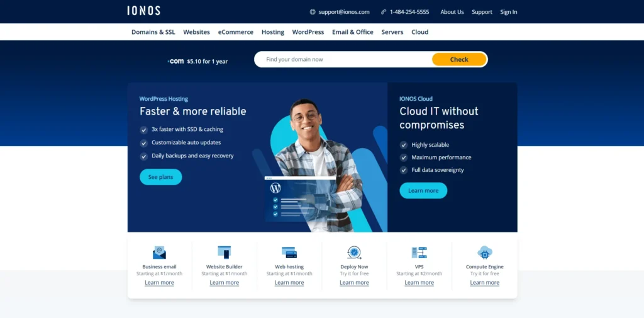Click the yellow Check button
The width and height of the screenshot is (644, 318).
pos(459,59)
